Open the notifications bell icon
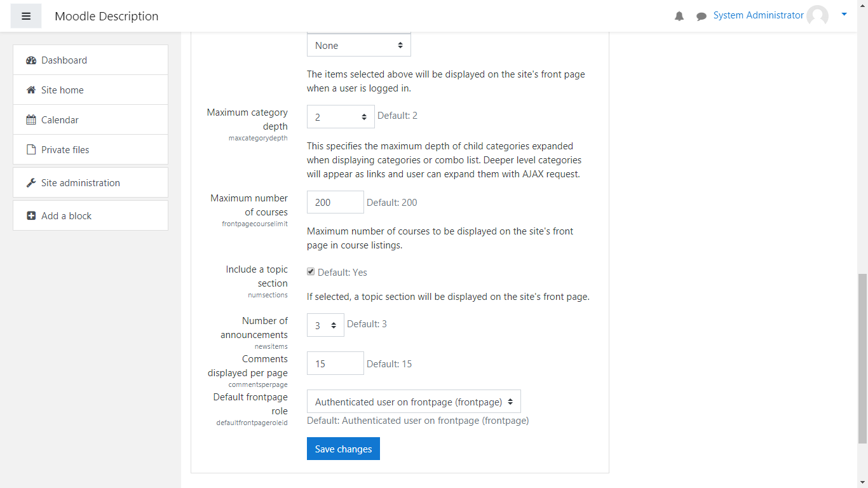Screen dimensions: 868x488 (x=679, y=17)
